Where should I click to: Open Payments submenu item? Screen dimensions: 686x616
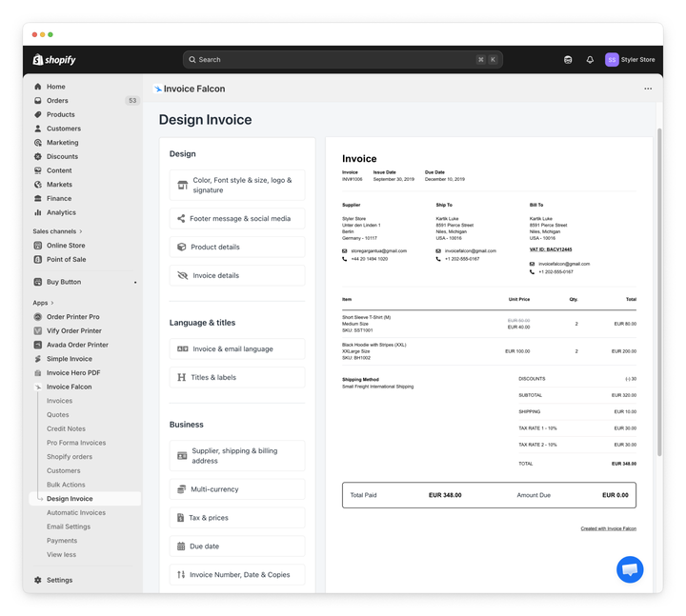62,541
